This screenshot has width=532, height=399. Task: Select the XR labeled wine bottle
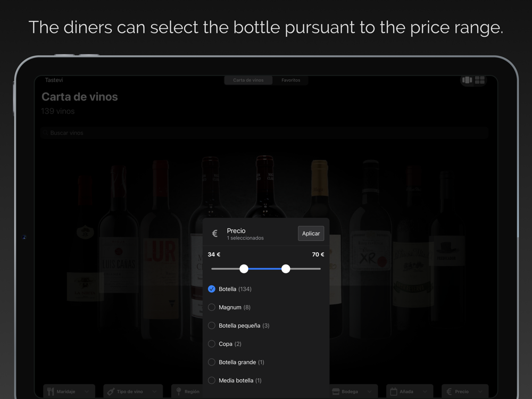pos(370,250)
